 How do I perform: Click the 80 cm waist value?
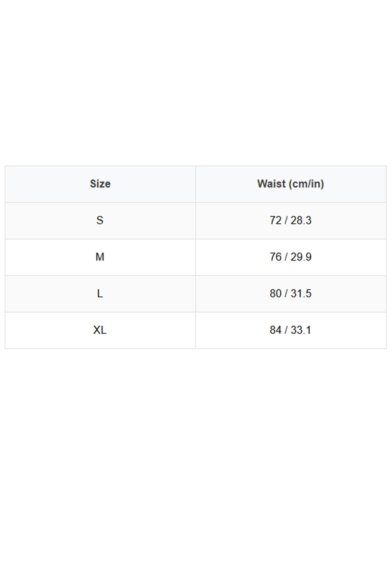tap(276, 294)
